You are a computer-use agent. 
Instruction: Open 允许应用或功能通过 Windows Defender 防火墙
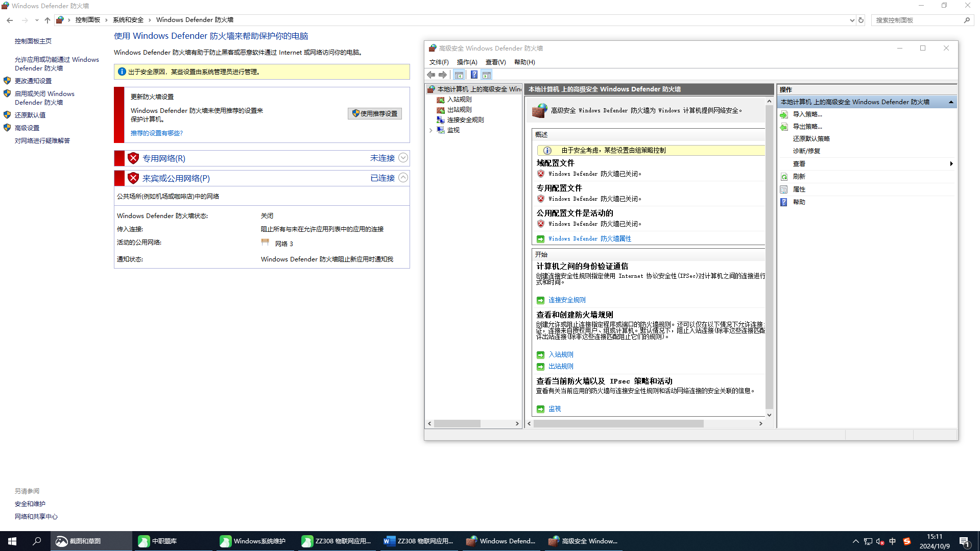tap(57, 64)
